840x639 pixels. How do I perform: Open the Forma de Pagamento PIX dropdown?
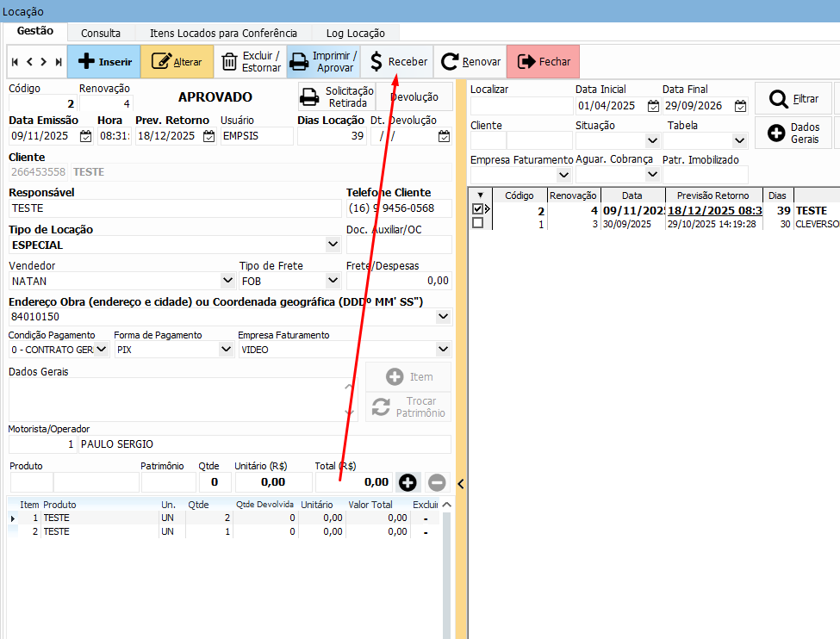tap(226, 350)
